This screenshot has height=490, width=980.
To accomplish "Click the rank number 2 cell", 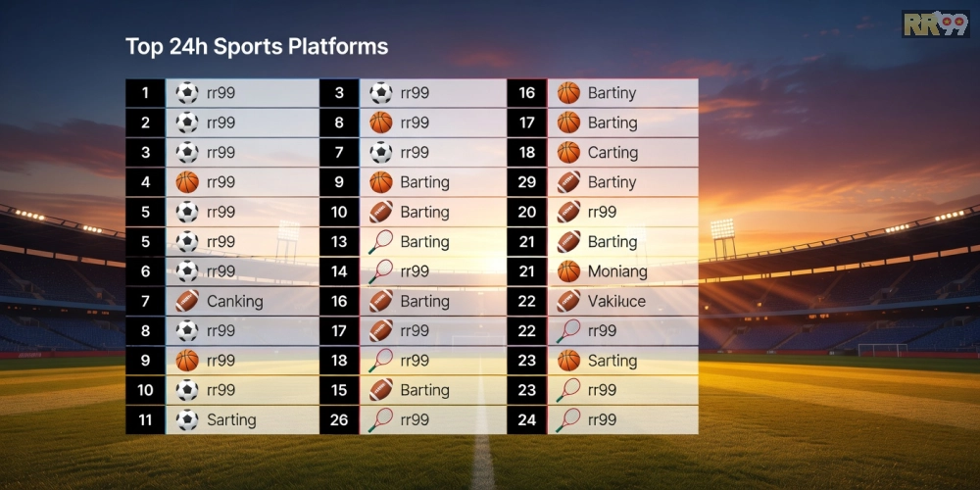I will click(x=145, y=122).
